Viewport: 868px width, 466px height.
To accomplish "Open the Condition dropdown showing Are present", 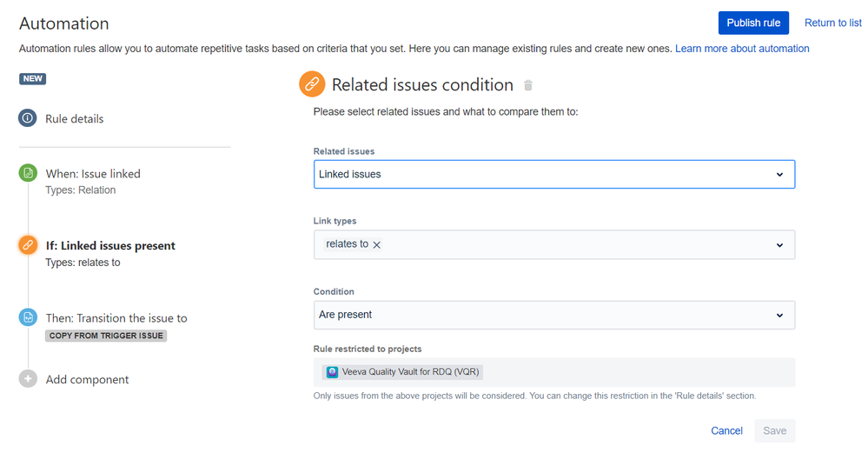I will (x=553, y=315).
